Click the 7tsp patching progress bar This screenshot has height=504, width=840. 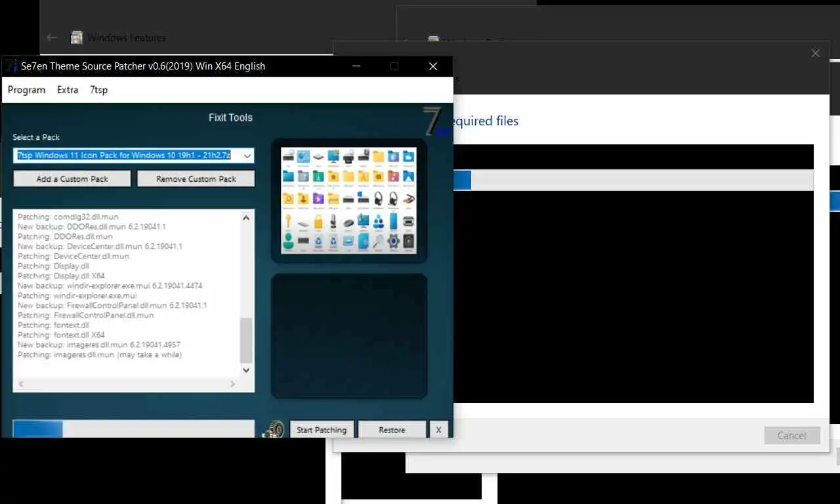pos(133,429)
